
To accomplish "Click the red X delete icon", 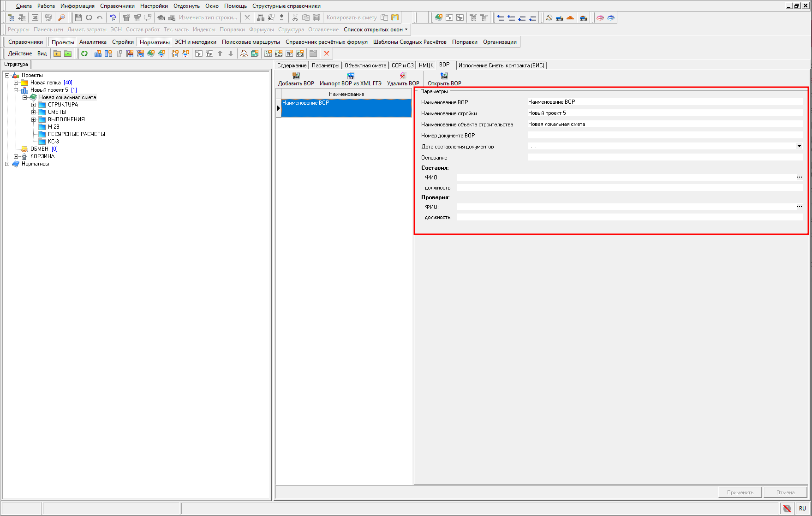I will tap(327, 53).
